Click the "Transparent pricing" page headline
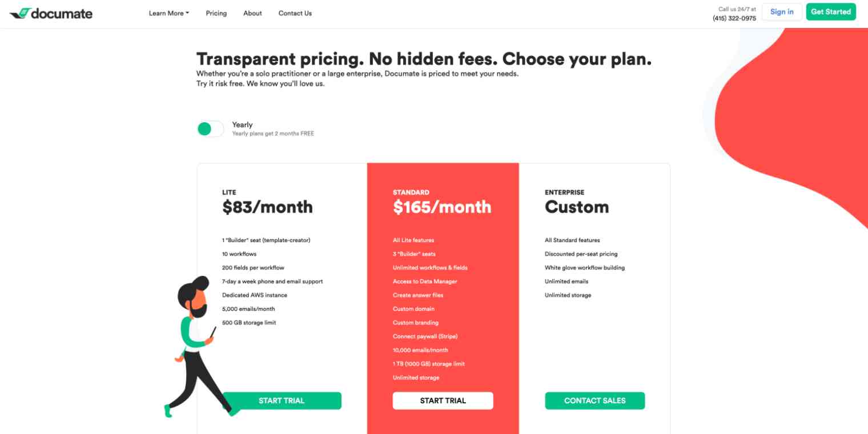Screen dimensions: 868x434 [424, 59]
